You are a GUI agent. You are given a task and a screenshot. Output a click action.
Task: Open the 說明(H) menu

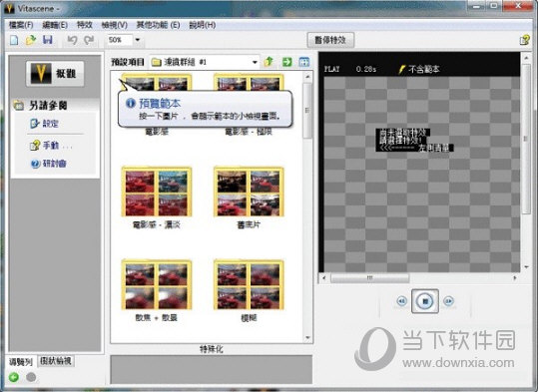[x=203, y=25]
